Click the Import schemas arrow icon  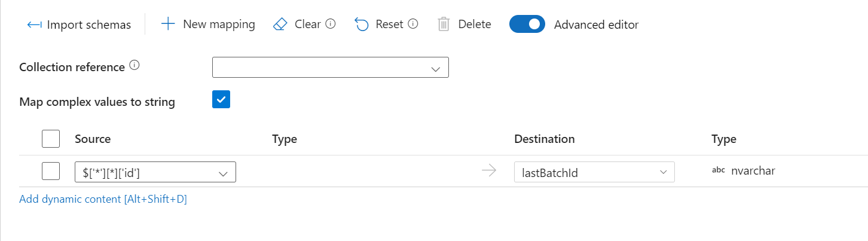(x=34, y=25)
